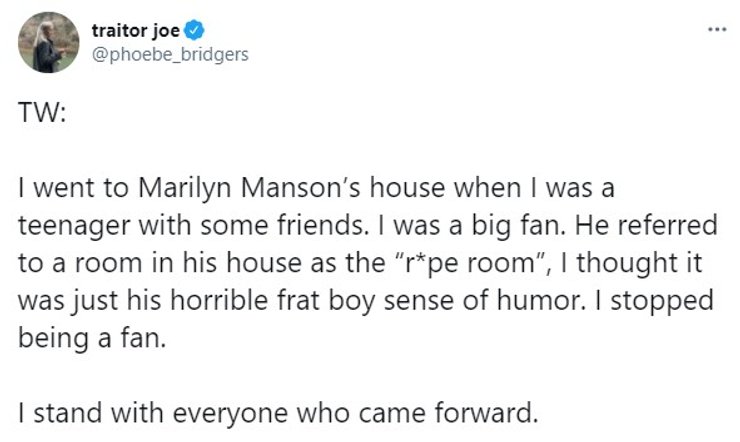Open the @phoebe_bridgers handle link
The width and height of the screenshot is (740, 442).
169,53
